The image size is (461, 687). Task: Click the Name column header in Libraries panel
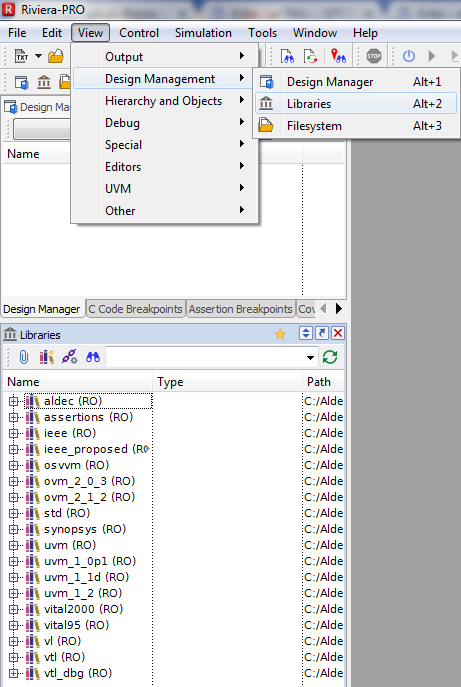pyautogui.click(x=78, y=382)
